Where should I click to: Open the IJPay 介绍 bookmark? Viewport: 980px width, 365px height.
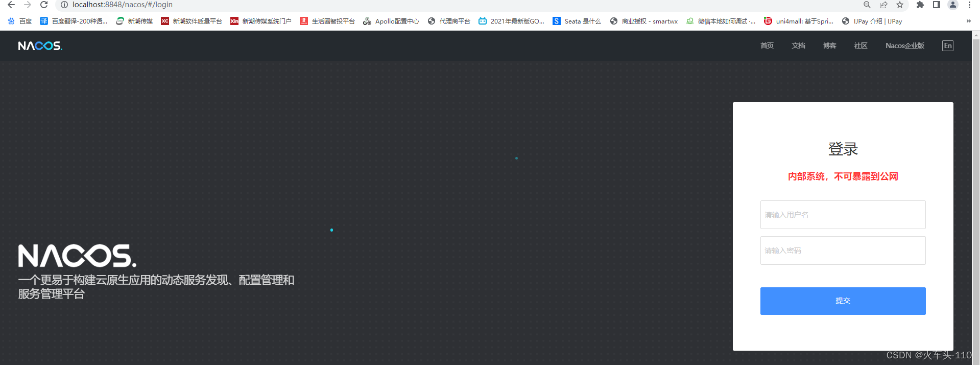pos(872,21)
